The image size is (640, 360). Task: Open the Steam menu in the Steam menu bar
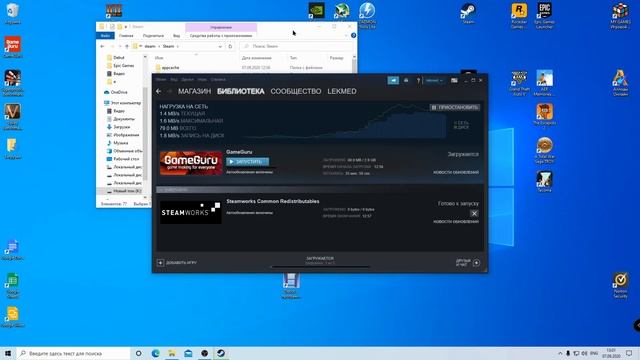click(161, 80)
